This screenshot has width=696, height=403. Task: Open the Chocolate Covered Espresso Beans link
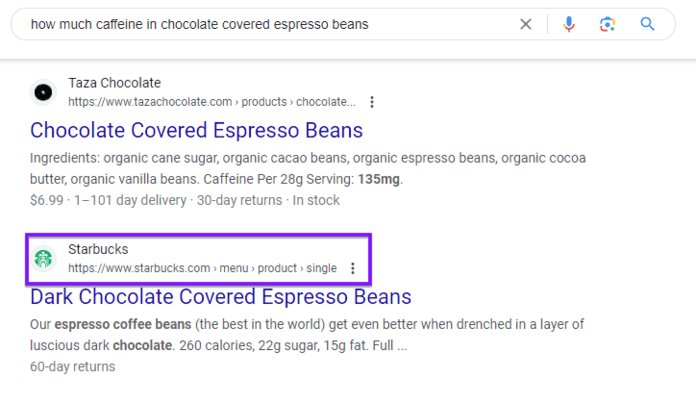[x=197, y=130]
